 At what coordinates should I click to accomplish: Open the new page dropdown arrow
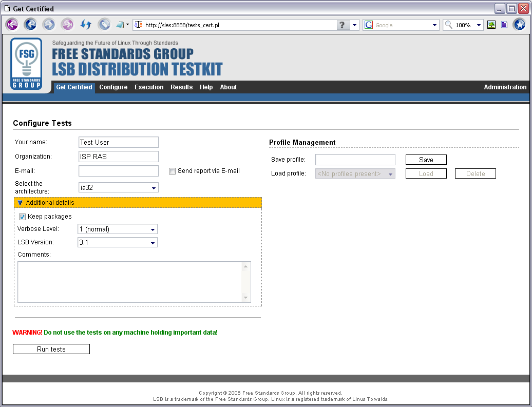(x=127, y=25)
